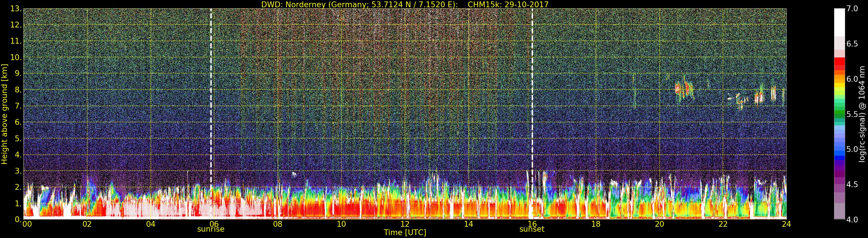Select the 20 tick on the time axis

tap(659, 224)
